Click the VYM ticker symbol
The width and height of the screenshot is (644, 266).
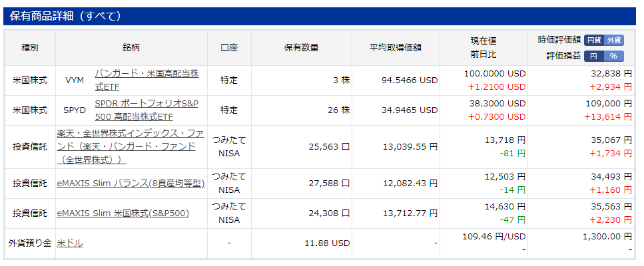[75, 80]
